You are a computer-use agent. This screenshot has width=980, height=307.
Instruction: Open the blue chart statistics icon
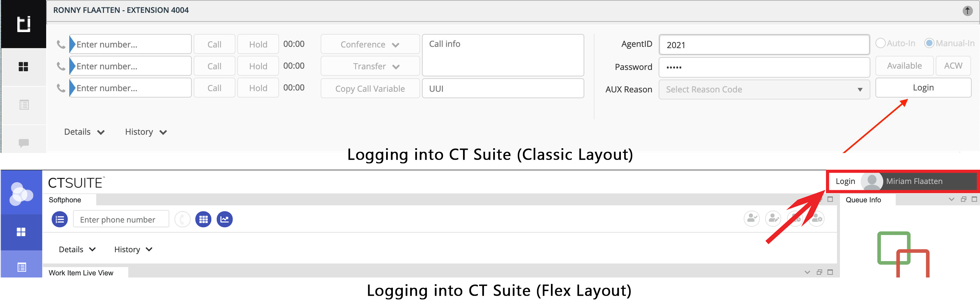[x=224, y=219]
